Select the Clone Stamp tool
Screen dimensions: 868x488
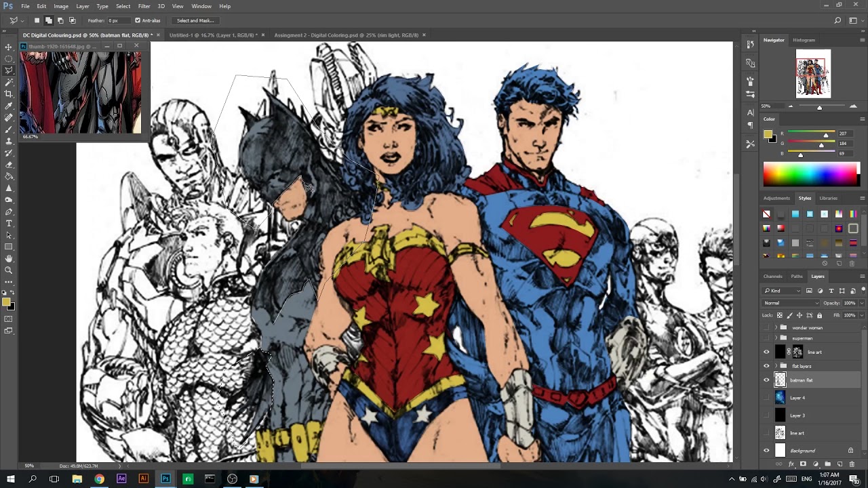tap(9, 141)
